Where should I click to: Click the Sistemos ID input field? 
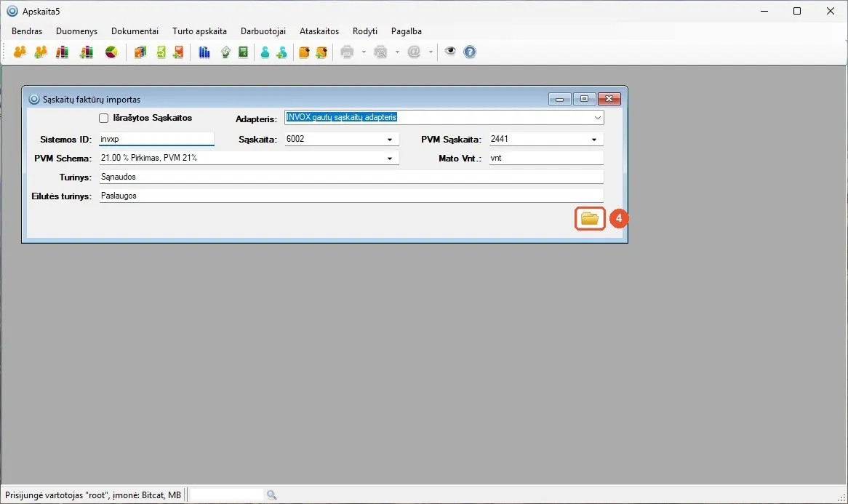156,139
